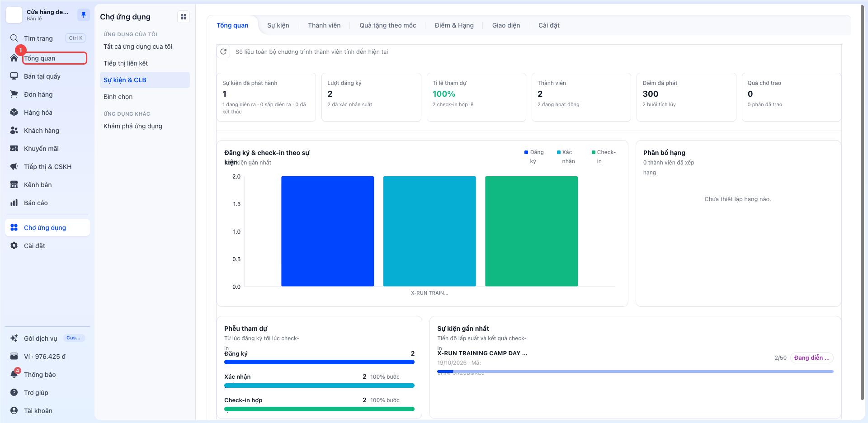Viewport: 868px width, 423px height.
Task: Open the Bình chọn app
Action: 145,97
